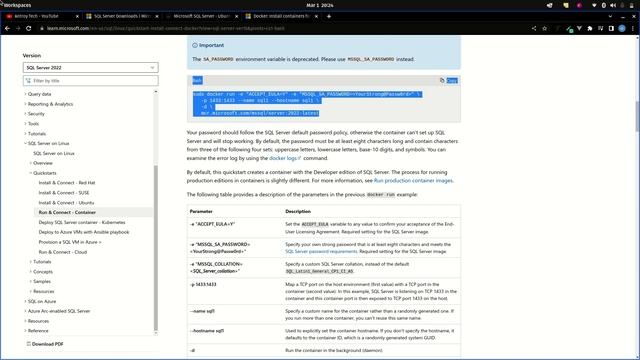Open Run & Connect - Cloud
Image resolution: width=640 pixels, height=360 pixels.
coord(63,252)
